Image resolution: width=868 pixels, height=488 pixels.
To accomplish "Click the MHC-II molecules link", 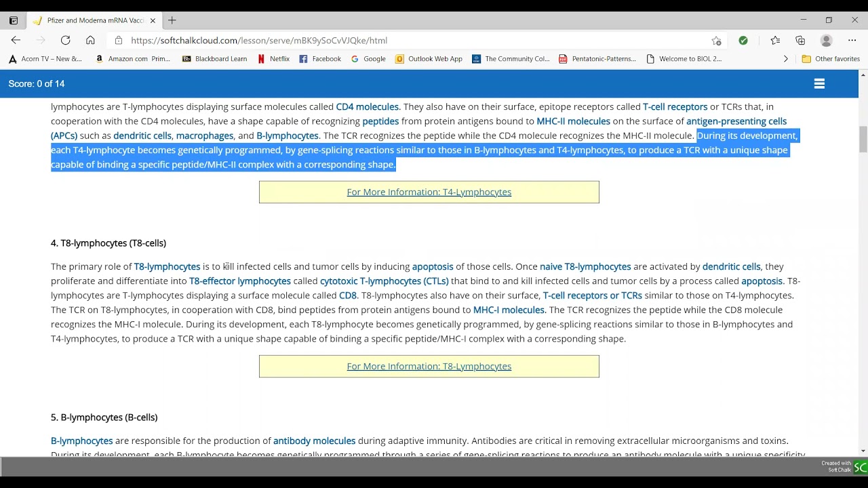I will click(574, 121).
